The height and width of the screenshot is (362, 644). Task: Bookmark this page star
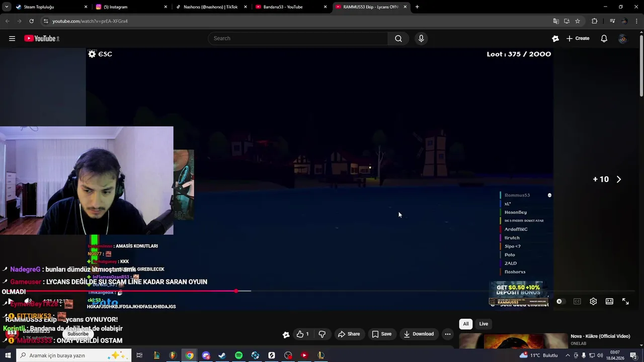(578, 21)
